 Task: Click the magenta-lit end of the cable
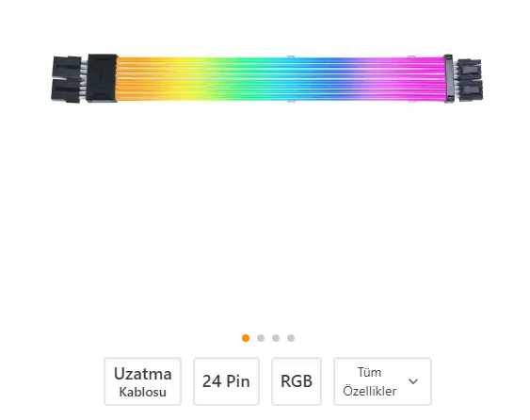point(416,78)
